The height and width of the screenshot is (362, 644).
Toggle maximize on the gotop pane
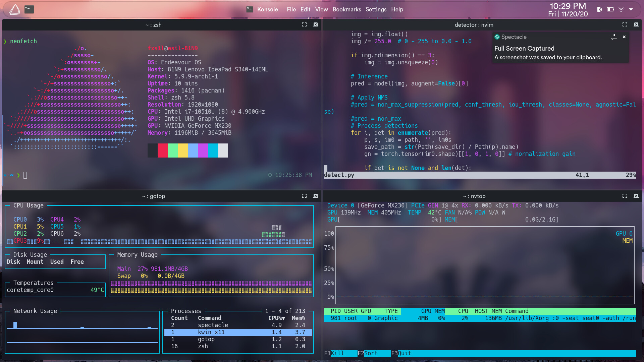tap(304, 196)
